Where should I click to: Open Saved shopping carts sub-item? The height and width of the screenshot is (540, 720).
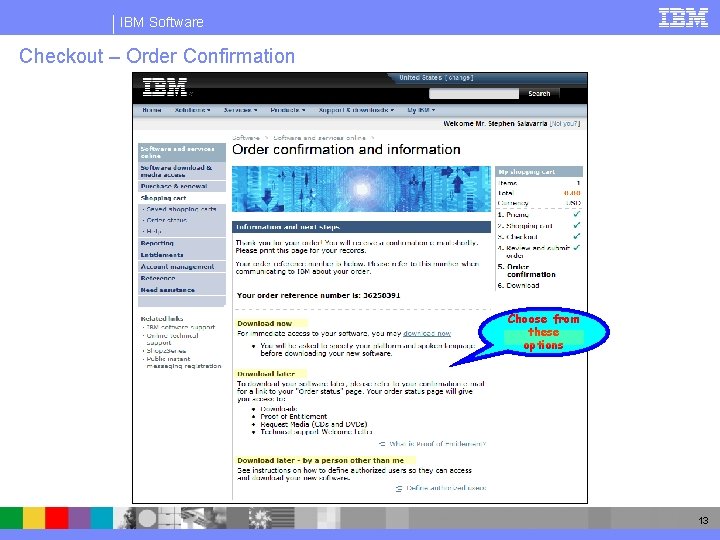tap(181, 209)
